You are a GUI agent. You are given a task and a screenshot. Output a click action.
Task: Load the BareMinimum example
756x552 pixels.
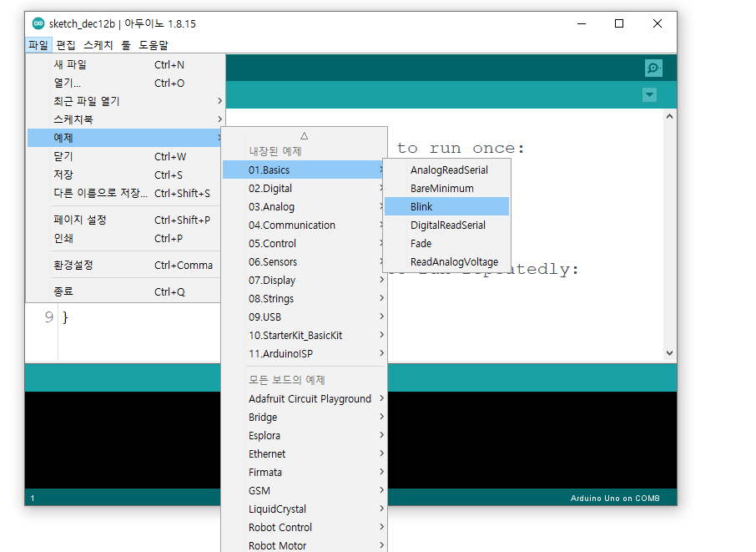coord(446,188)
